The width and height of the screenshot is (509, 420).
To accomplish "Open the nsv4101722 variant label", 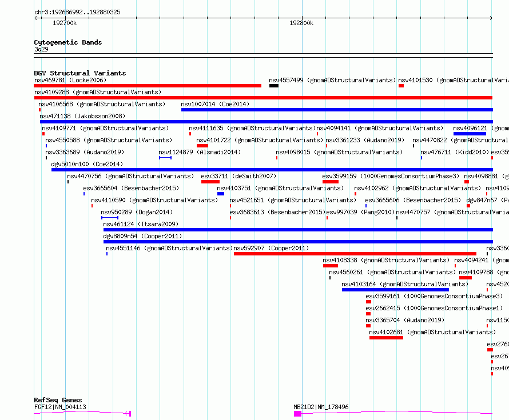I will coord(260,140).
